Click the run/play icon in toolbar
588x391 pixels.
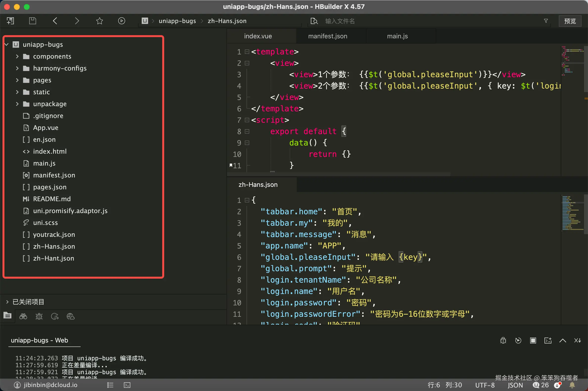122,21
